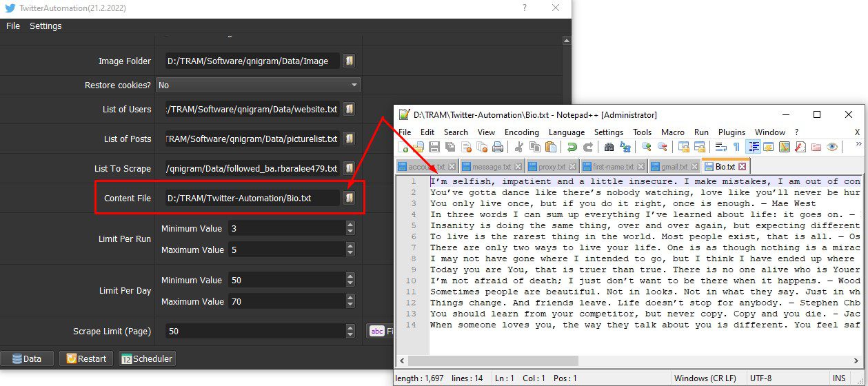The image size is (868, 386).
Task: Open Function List icon in Notepad++
Action: 800,147
